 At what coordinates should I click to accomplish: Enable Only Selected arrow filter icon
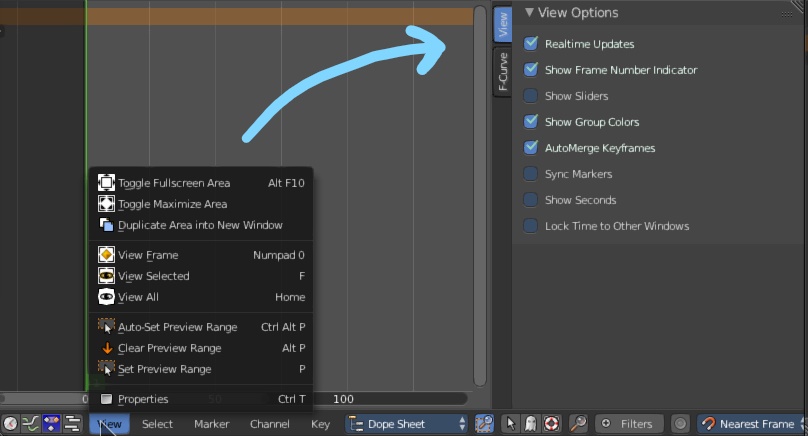click(510, 424)
